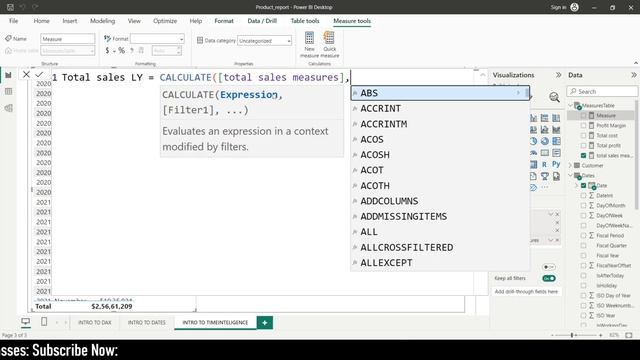Click the more visuals ellipsis icon
Image resolution: width=640 pixels, height=360 pixels.
click(544, 187)
